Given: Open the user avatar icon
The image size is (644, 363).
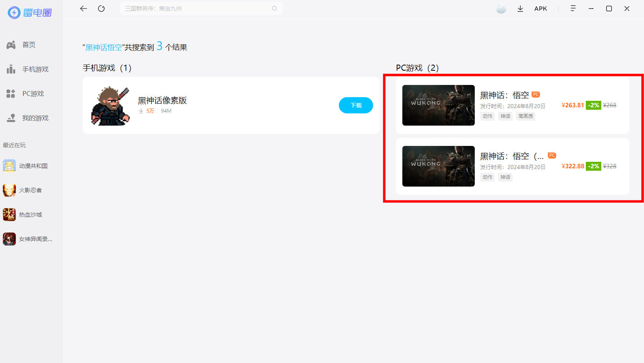Looking at the screenshot, I should (x=501, y=9).
